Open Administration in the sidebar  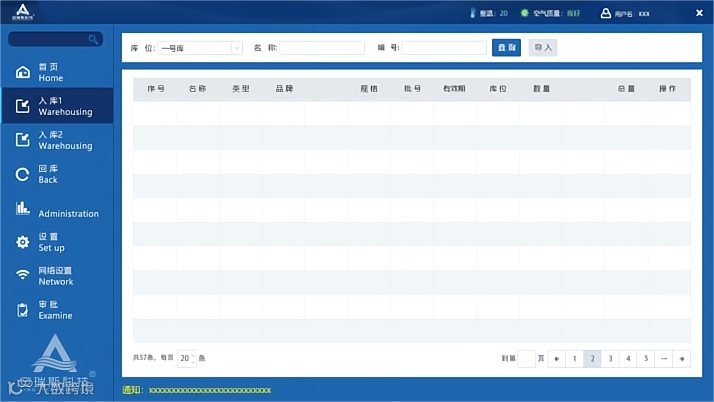click(57, 209)
